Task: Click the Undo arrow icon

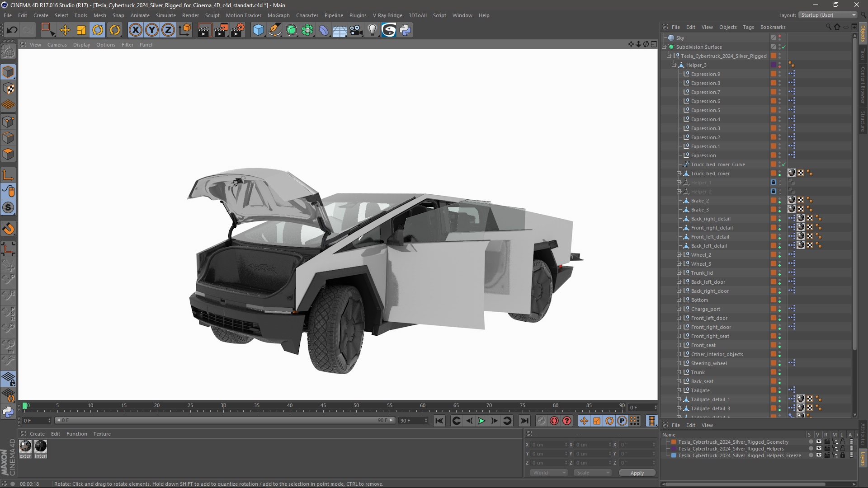Action: click(12, 30)
